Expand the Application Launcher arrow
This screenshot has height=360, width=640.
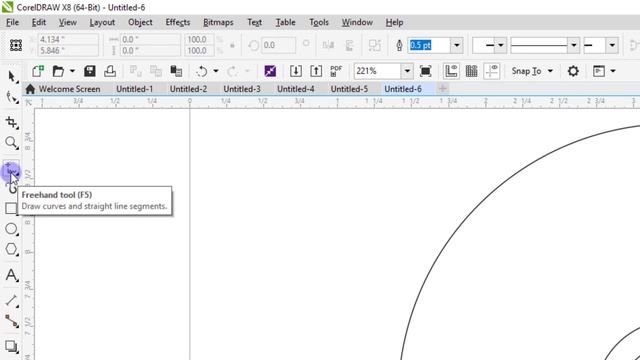[x=613, y=71]
